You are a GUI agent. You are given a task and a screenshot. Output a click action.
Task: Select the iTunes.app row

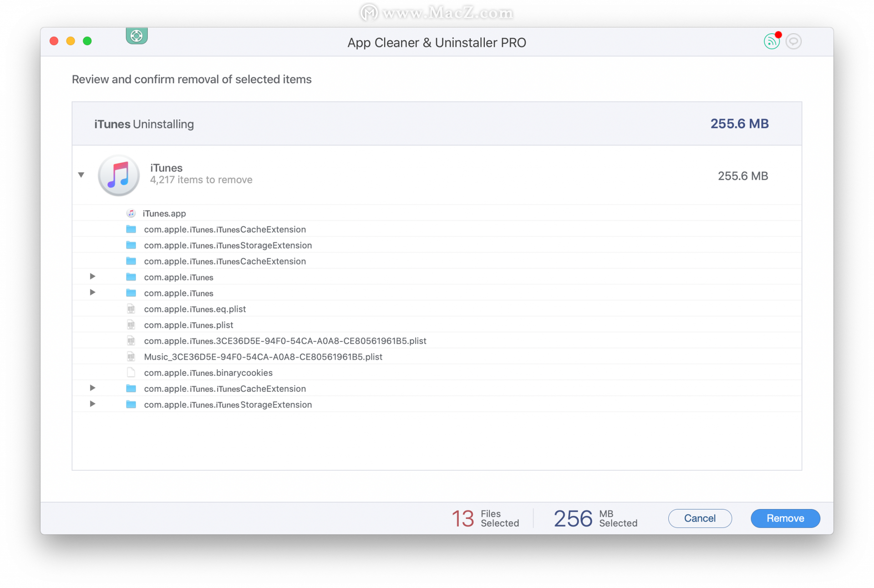(x=437, y=213)
